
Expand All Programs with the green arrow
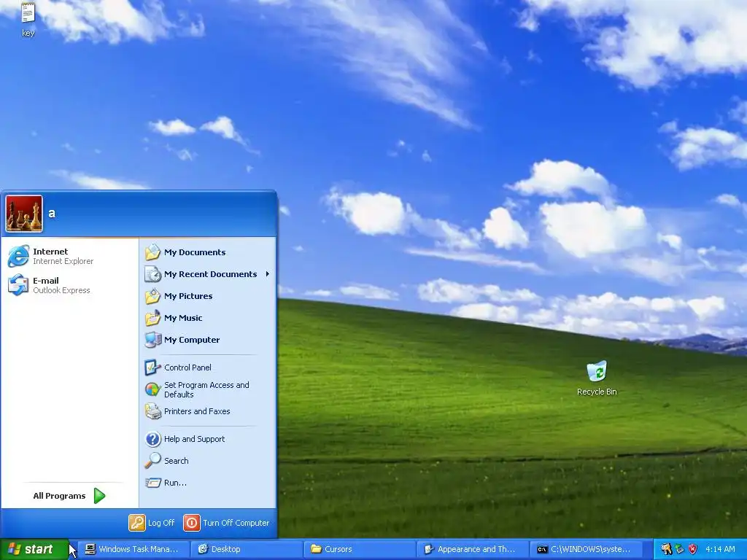[99, 496]
